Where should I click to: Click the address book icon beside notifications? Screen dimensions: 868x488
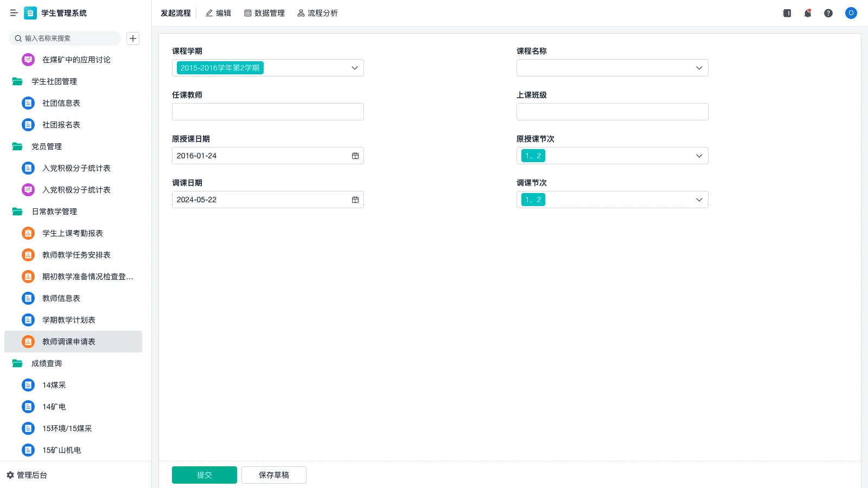[787, 13]
